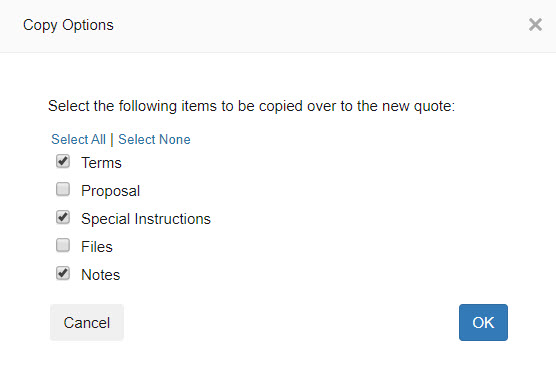
Task: Click the Special Instructions label text
Action: pyautogui.click(x=146, y=219)
